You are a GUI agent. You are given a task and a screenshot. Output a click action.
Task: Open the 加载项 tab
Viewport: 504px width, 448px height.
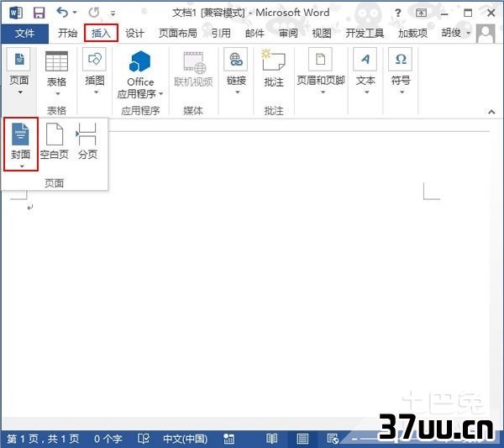(412, 33)
